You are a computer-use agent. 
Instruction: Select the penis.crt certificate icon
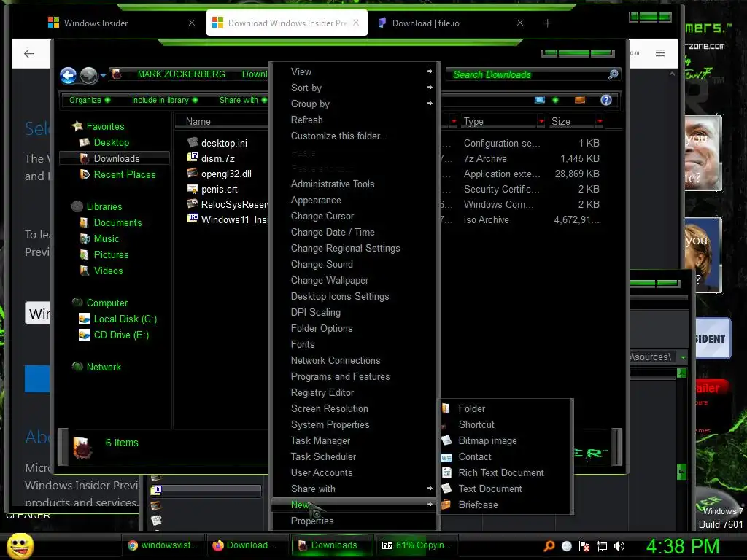point(193,189)
